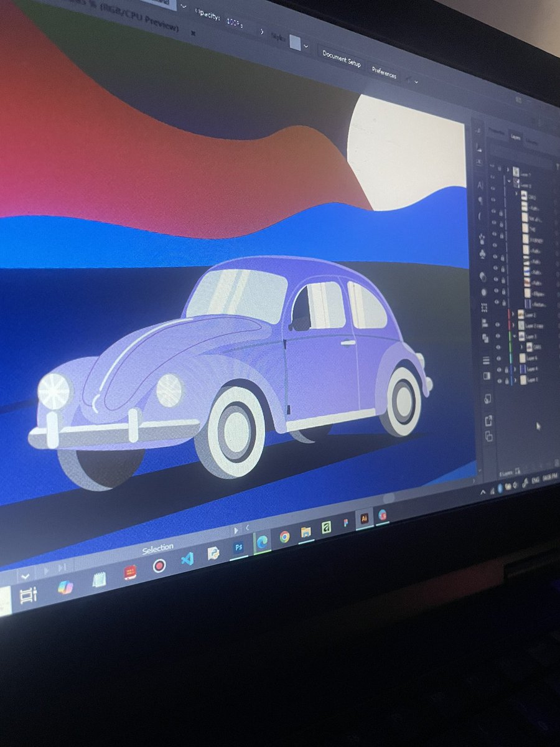Toggle Layer 4 visibility eye

pos(499,369)
